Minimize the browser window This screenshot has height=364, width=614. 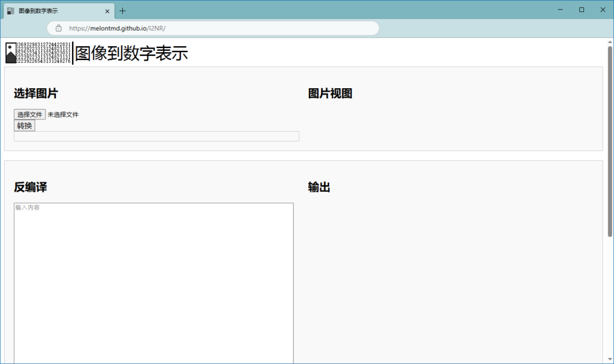coord(560,10)
